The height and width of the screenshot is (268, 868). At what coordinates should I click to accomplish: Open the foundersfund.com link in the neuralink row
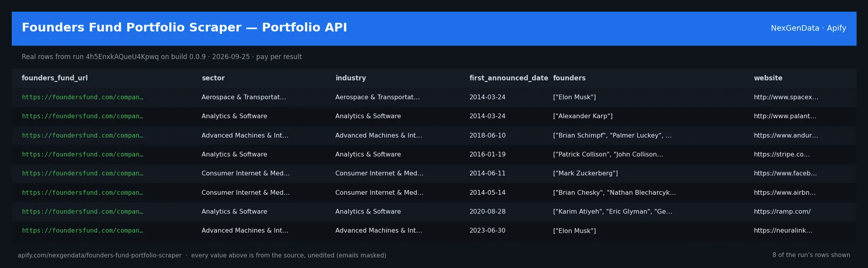pyautogui.click(x=82, y=230)
